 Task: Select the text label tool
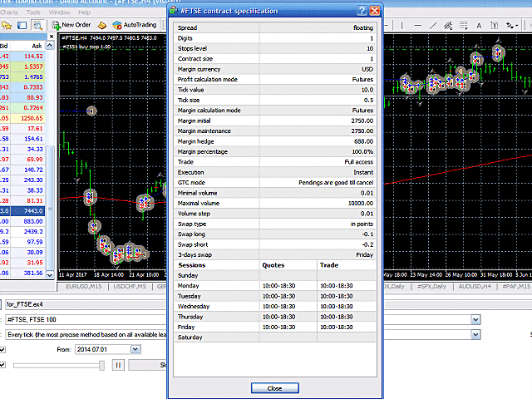495,25
